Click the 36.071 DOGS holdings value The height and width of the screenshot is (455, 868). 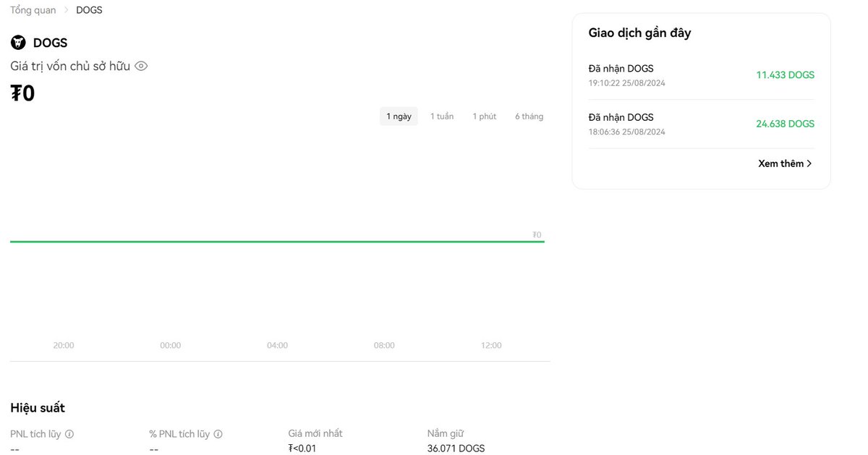(456, 448)
